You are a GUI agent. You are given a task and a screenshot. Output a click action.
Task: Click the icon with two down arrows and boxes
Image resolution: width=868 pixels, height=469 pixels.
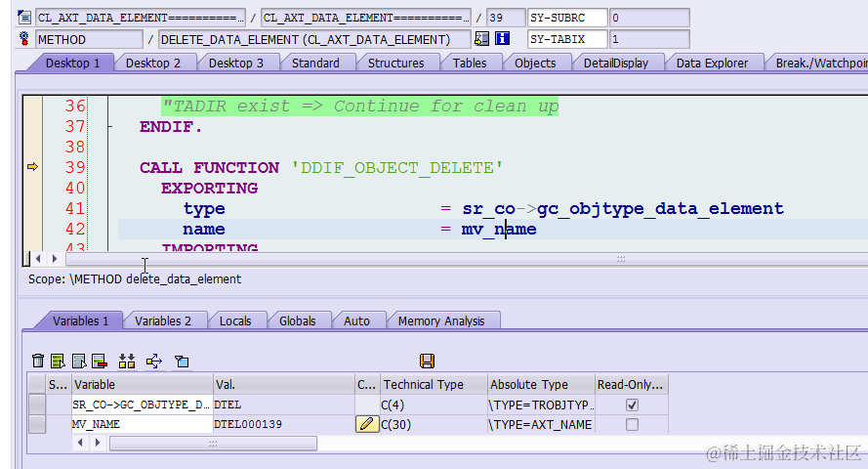tap(127, 361)
